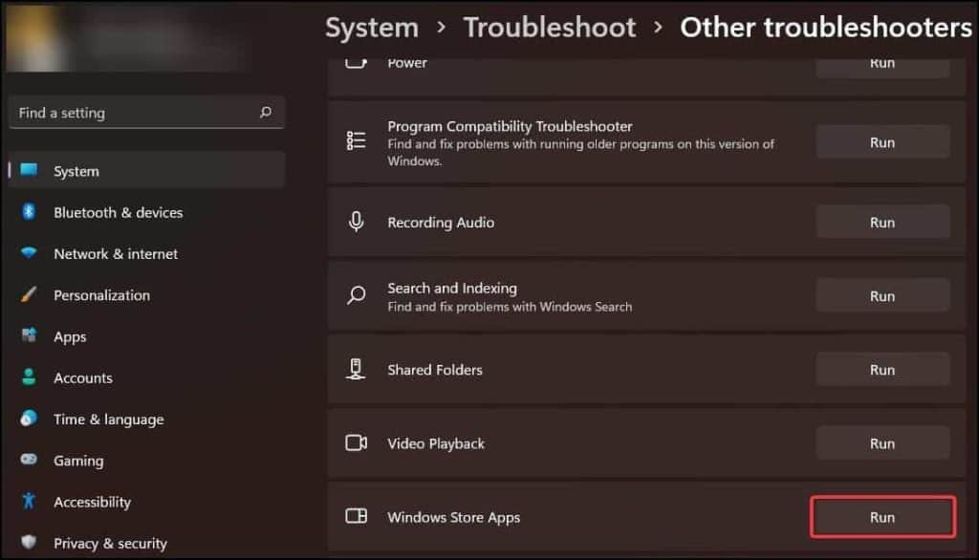This screenshot has height=560, width=979.
Task: Click the Gaming controller icon in the sidebar
Action: click(x=28, y=461)
